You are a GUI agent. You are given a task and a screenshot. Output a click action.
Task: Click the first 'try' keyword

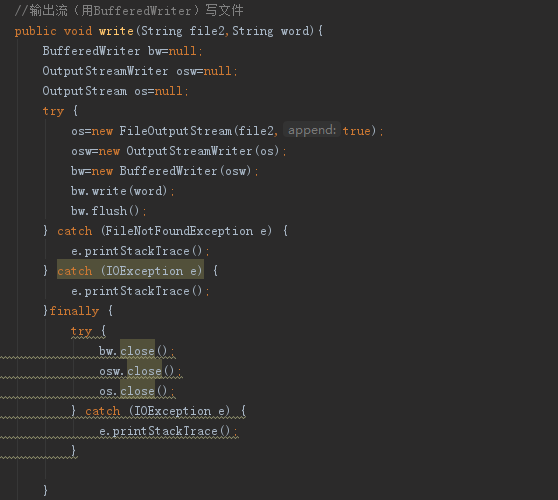53,111
